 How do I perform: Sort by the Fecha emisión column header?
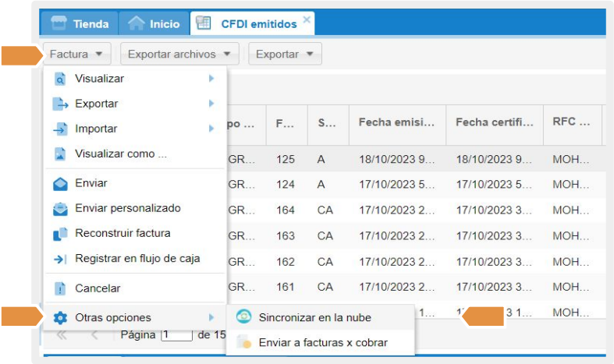click(x=396, y=123)
